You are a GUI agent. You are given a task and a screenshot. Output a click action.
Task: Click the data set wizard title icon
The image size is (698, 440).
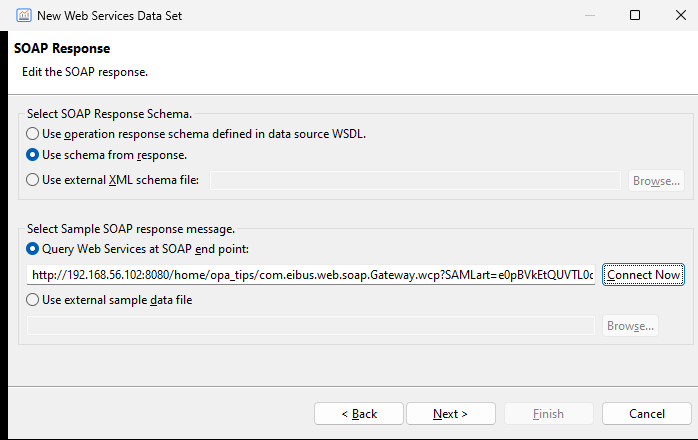(x=24, y=16)
